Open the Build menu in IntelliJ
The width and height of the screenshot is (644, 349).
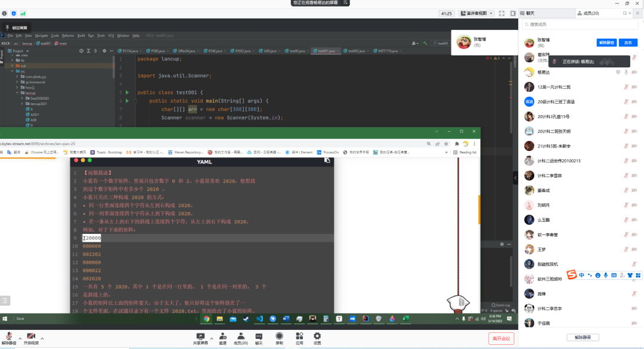point(81,36)
